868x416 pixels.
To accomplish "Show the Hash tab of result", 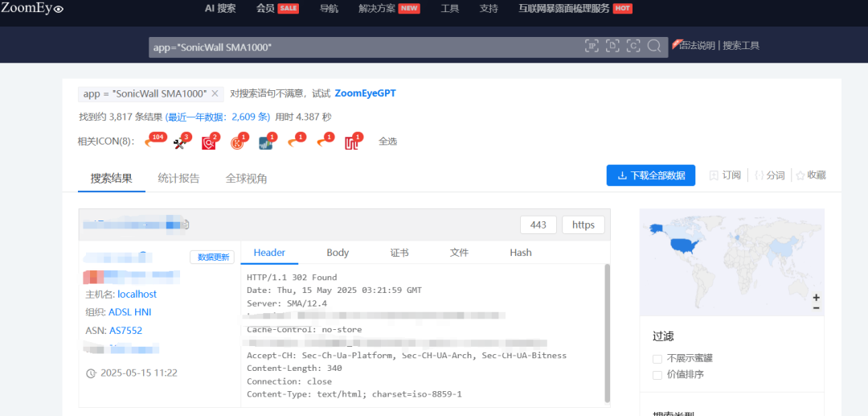I will pyautogui.click(x=521, y=253).
